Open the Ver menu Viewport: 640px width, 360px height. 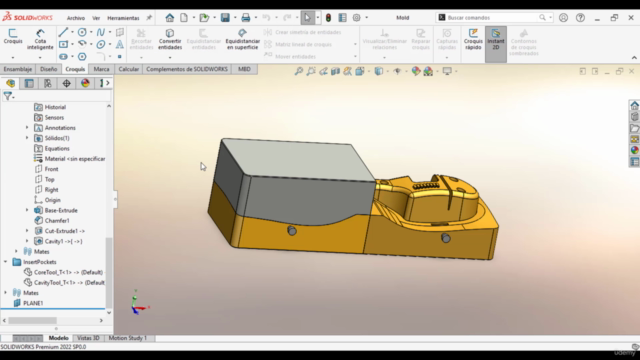(96, 18)
